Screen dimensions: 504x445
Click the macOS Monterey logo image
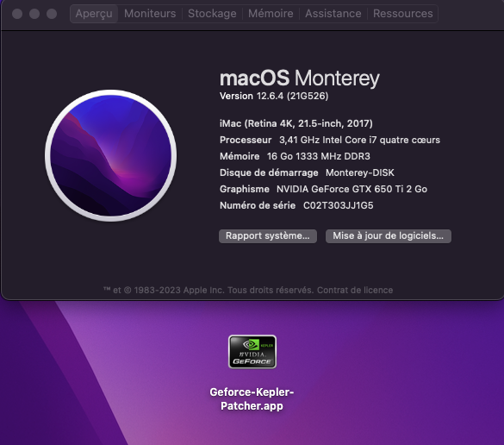point(110,156)
